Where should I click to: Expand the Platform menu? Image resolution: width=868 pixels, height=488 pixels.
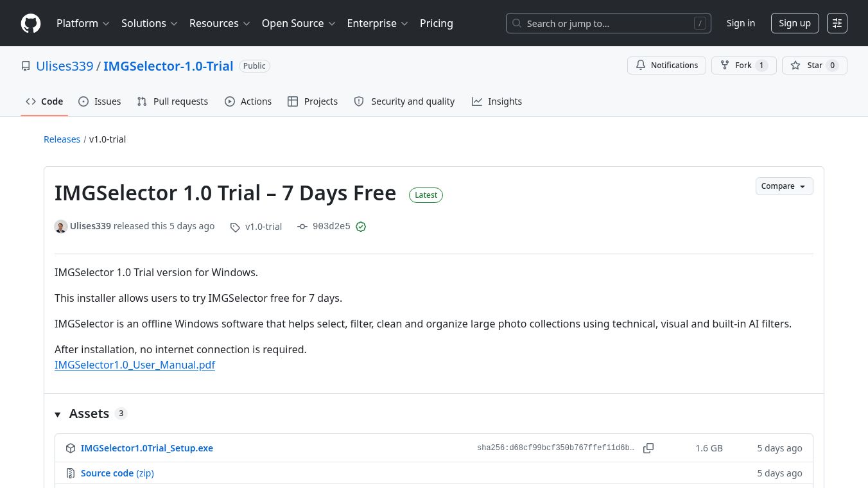pyautogui.click(x=83, y=23)
